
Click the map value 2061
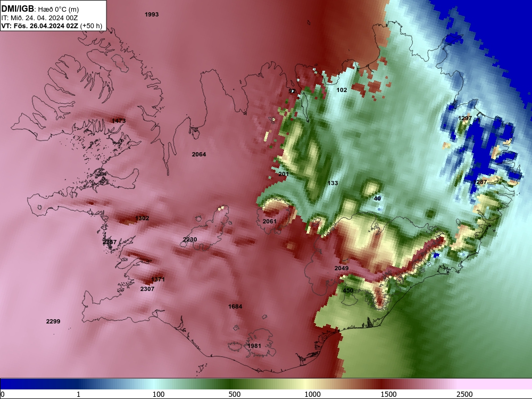[270, 221]
